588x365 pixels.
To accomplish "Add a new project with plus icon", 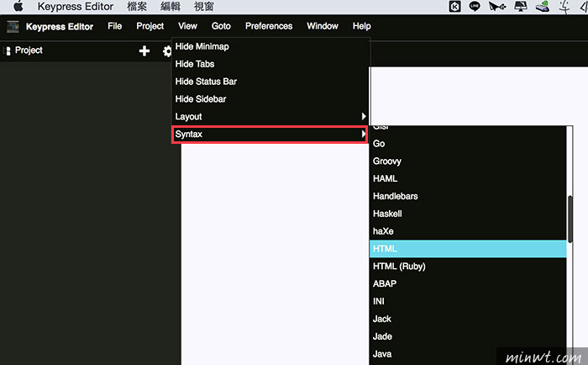I will (144, 50).
